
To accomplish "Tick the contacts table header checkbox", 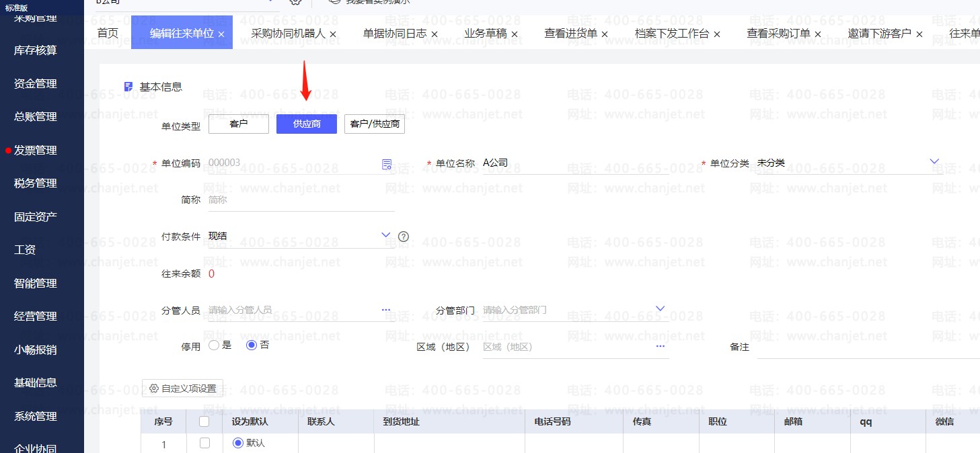I will tap(204, 421).
